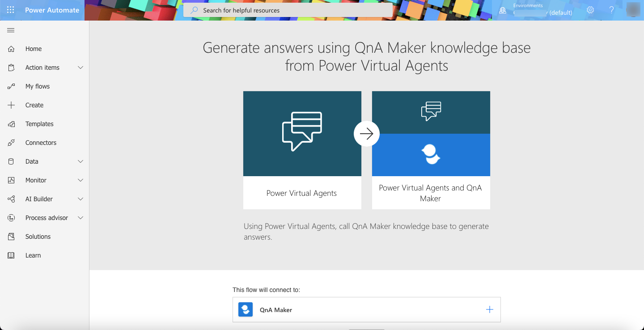Select the Power Virtual Agents tile

click(302, 150)
